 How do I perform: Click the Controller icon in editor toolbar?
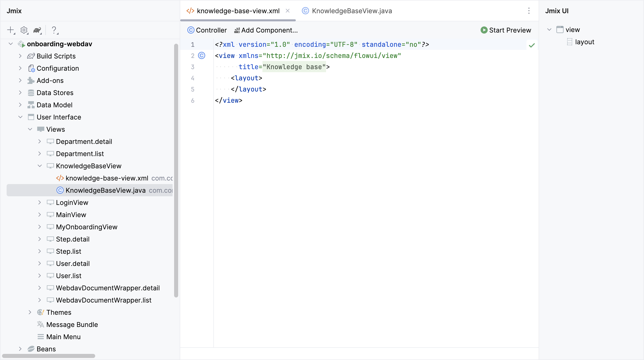[x=191, y=30]
